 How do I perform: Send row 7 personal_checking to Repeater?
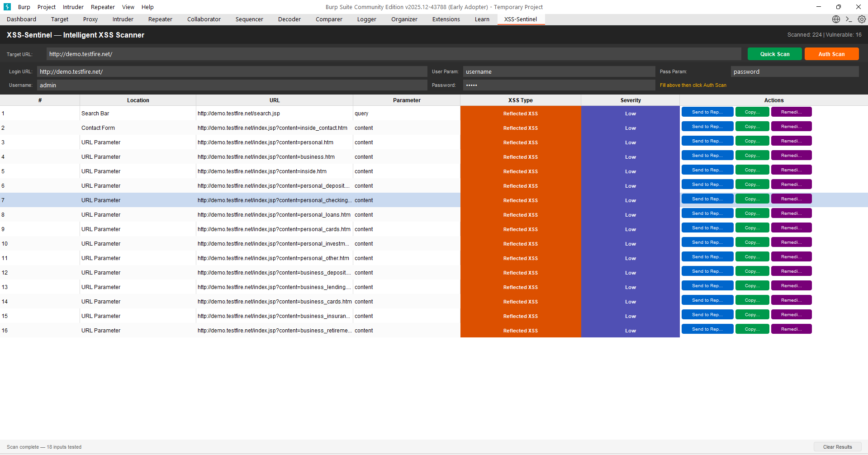[707, 199]
